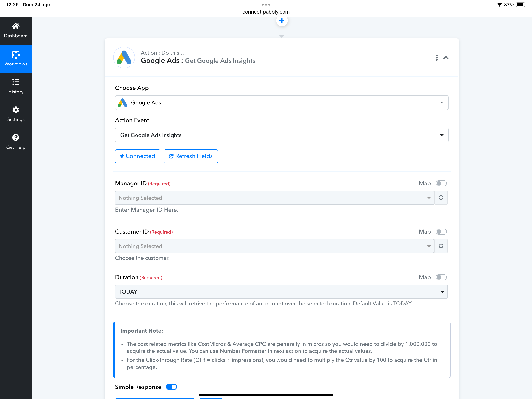Collapse the Google Ads action step
The image size is (532, 399).
pyautogui.click(x=446, y=58)
